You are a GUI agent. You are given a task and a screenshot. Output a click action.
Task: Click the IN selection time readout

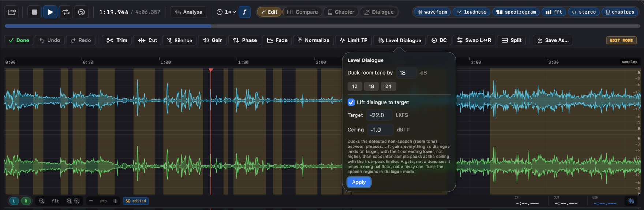[x=527, y=203]
